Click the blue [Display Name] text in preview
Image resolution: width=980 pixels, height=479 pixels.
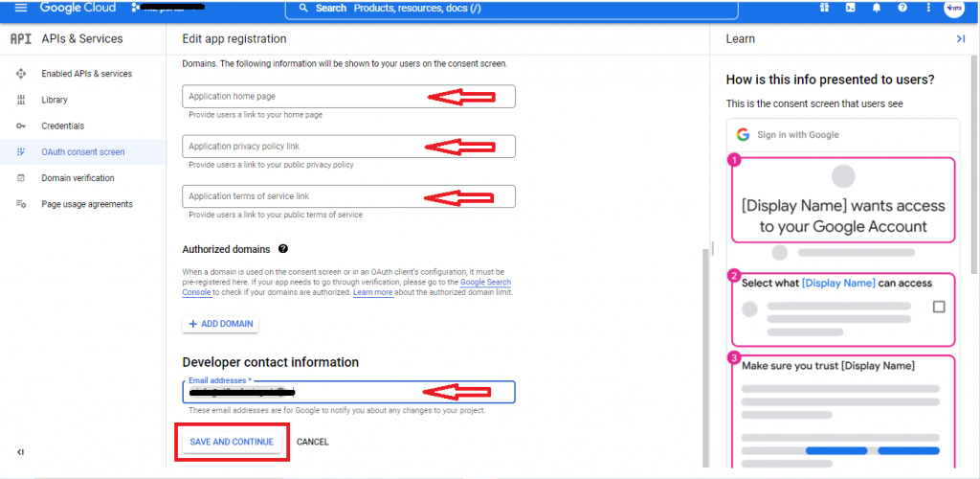click(838, 284)
